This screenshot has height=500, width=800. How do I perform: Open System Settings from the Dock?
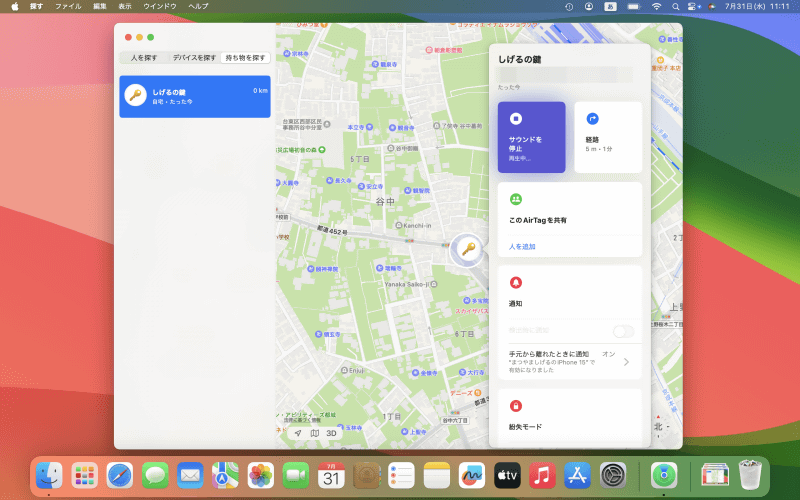[x=613, y=476]
